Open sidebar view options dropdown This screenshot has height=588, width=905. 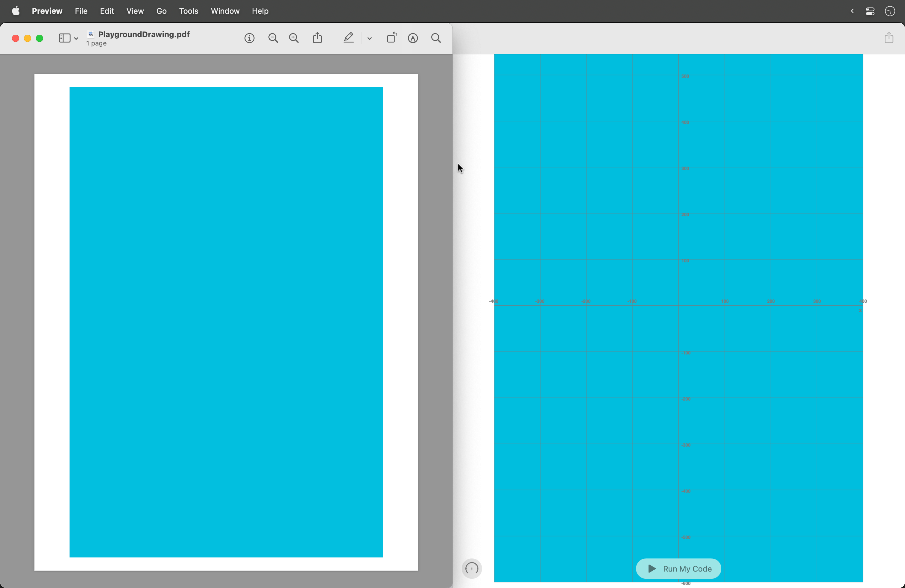point(76,38)
